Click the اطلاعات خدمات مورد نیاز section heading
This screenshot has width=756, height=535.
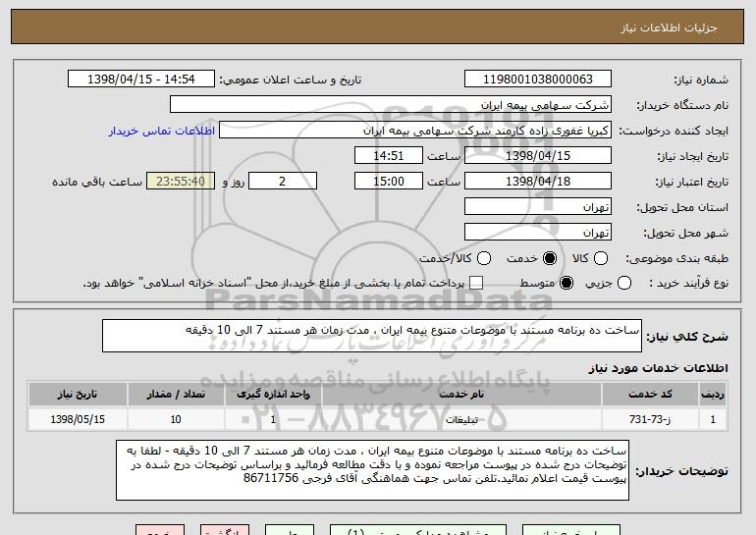pos(658,368)
